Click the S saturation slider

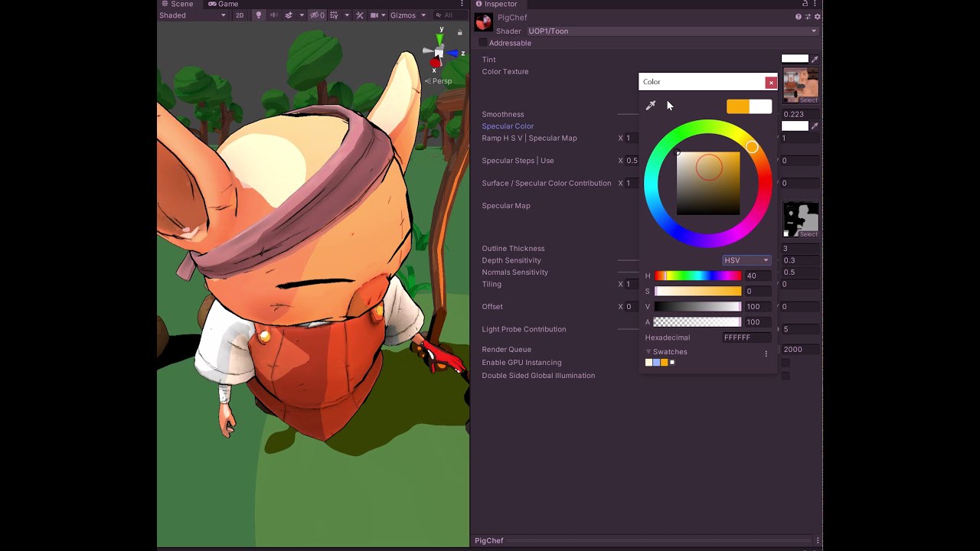click(x=697, y=292)
